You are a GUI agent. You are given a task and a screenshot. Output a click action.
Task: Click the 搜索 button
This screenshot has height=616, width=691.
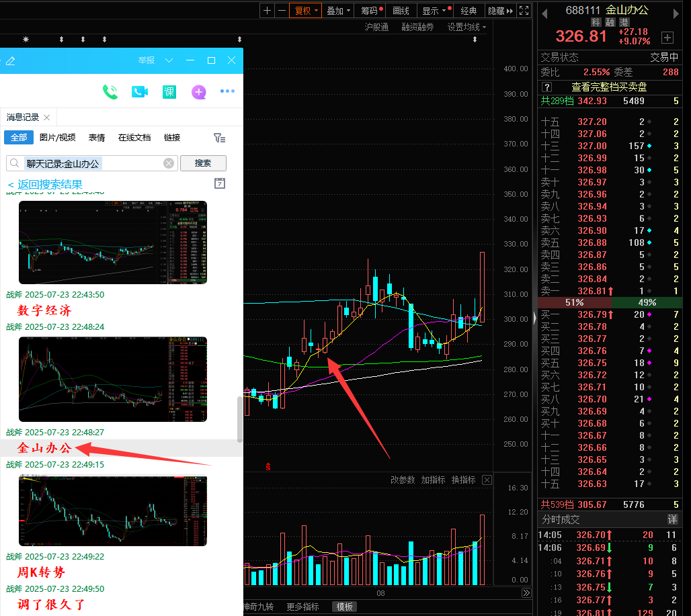pos(203,163)
